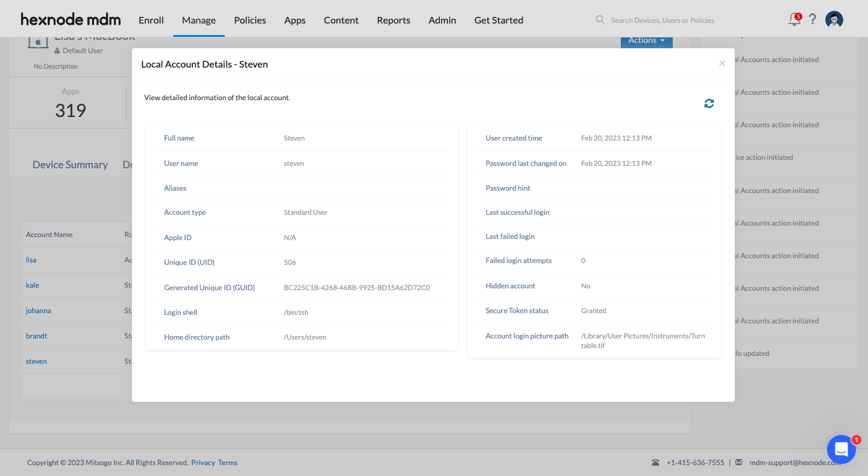
Task: Open the notifications bell icon
Action: click(x=794, y=19)
